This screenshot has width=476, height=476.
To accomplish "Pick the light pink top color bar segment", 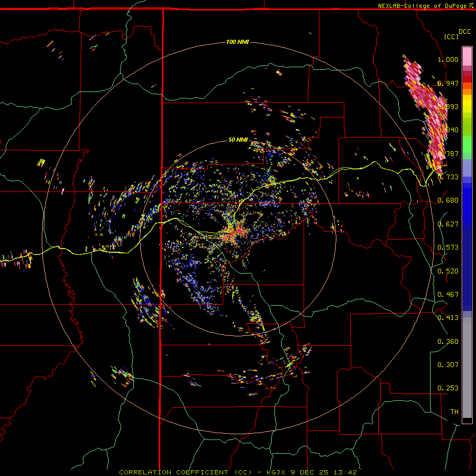I will (467, 56).
